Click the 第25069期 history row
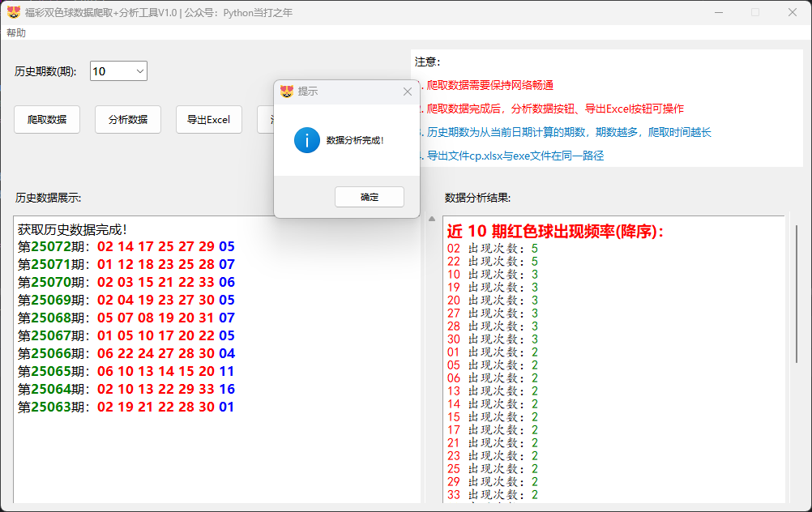This screenshot has height=512, width=812. pyautogui.click(x=126, y=300)
